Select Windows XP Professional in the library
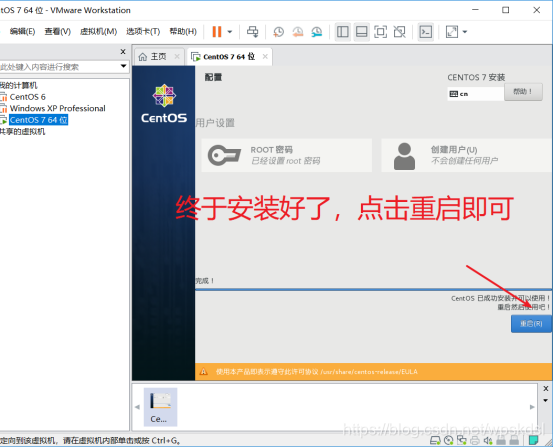Screen dimensions: 554x448 click(x=58, y=108)
